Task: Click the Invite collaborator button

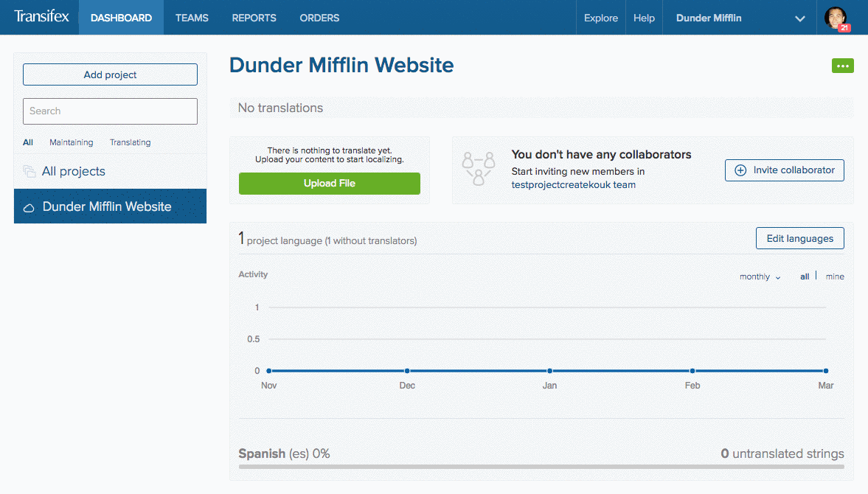Action: [x=785, y=170]
